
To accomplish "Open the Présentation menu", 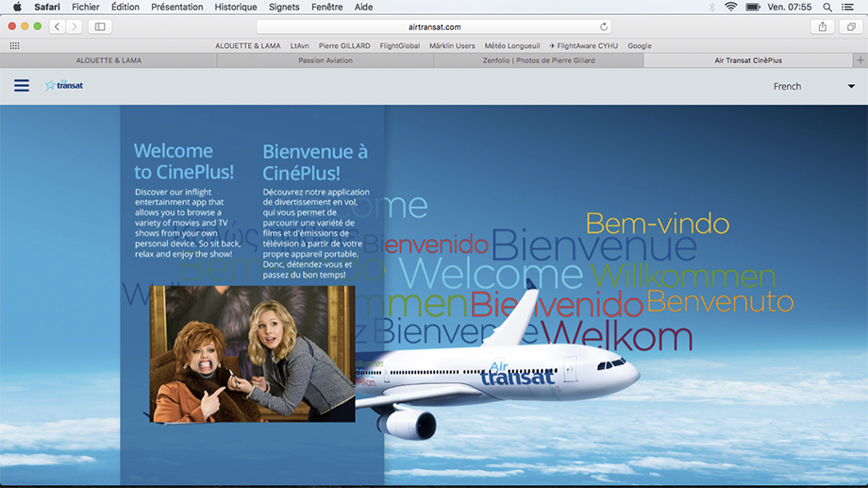I will (x=176, y=8).
